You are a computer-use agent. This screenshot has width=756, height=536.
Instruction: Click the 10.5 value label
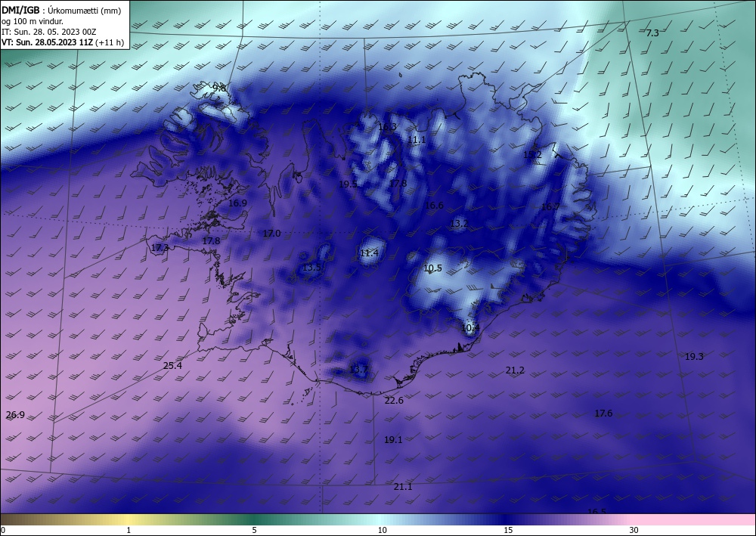432,268
